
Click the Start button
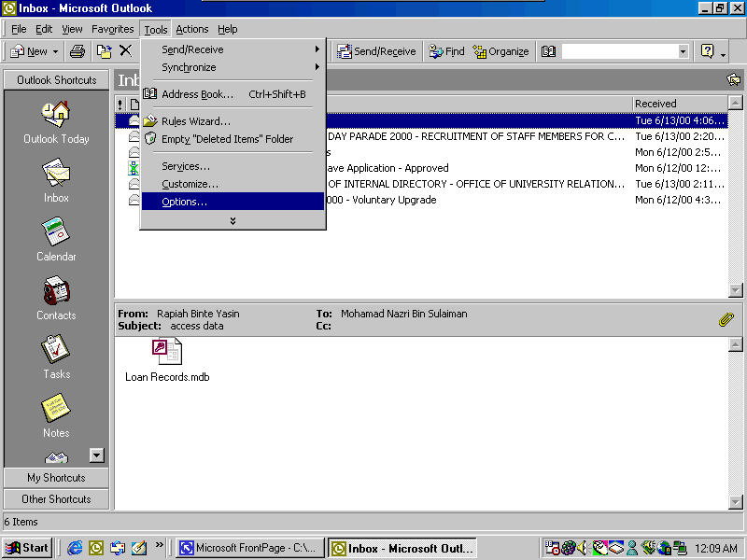[27, 548]
